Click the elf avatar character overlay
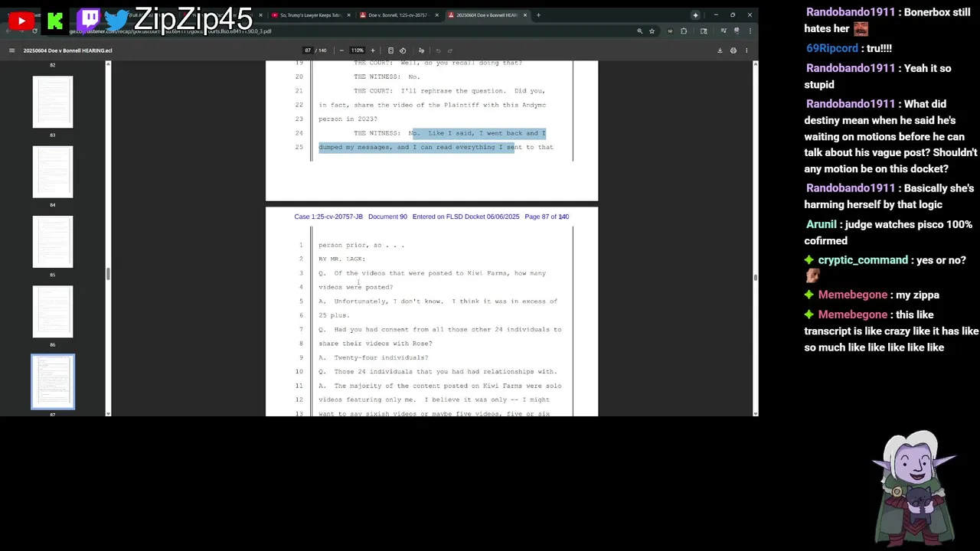The image size is (980, 551). pos(916,487)
